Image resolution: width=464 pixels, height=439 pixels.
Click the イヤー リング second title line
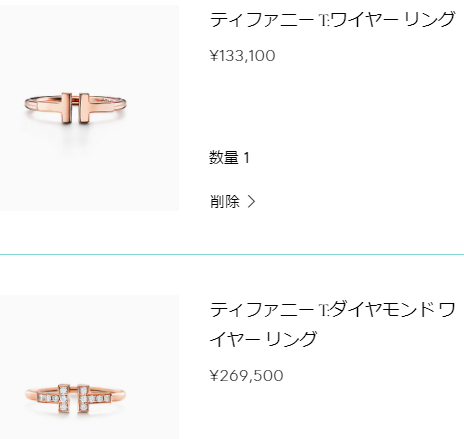point(263,339)
